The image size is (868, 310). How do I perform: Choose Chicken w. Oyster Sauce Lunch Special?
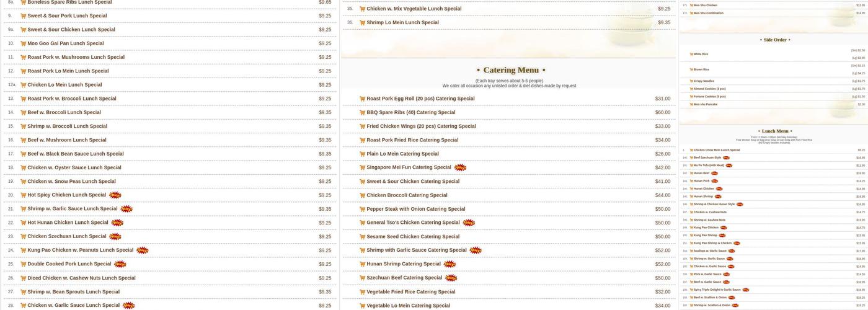click(74, 167)
